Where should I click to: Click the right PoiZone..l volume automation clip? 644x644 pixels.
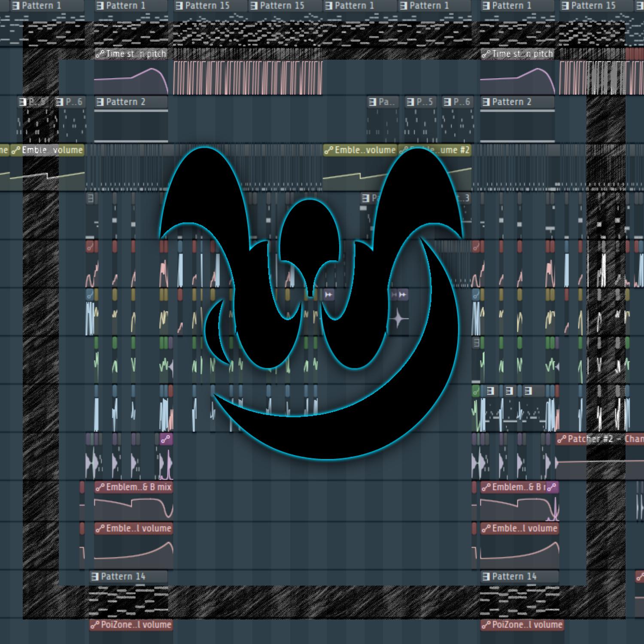tap(522, 625)
